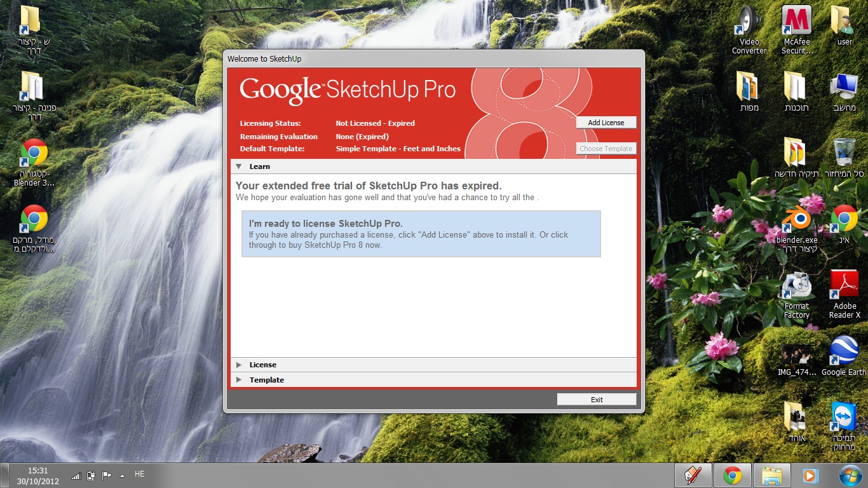Open Windows Explorer from the taskbar
868x488 pixels.
coord(771,475)
